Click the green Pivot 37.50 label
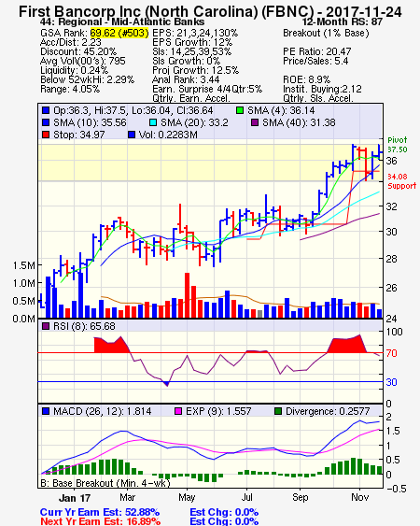The height and width of the screenshot is (526, 420). 398,145
